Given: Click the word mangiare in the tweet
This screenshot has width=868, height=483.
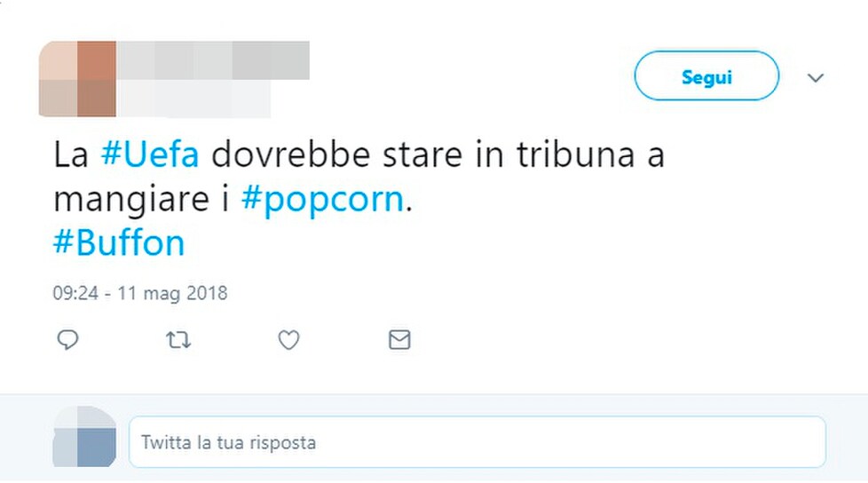Looking at the screenshot, I should click(x=131, y=200).
